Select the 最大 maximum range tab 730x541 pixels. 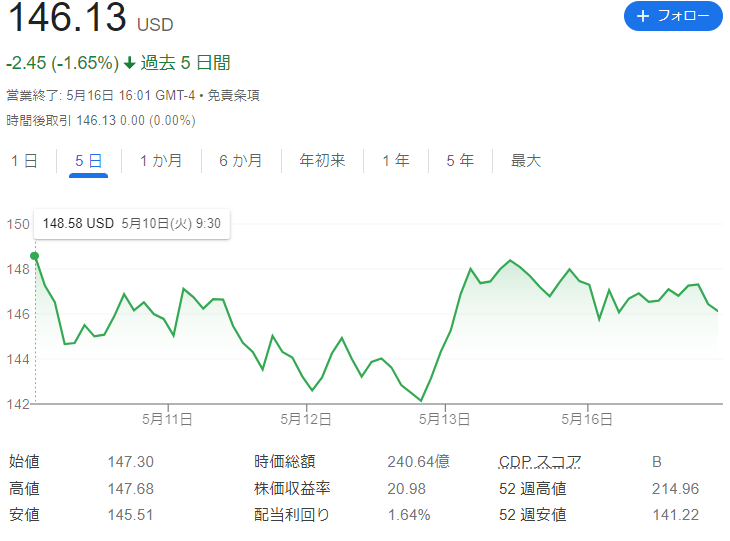click(x=526, y=160)
